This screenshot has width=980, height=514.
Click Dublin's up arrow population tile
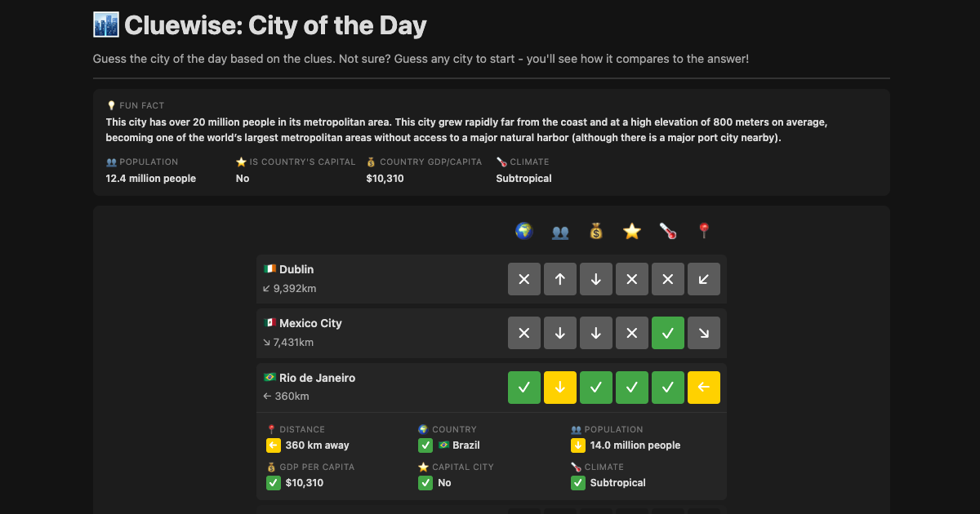pos(559,278)
